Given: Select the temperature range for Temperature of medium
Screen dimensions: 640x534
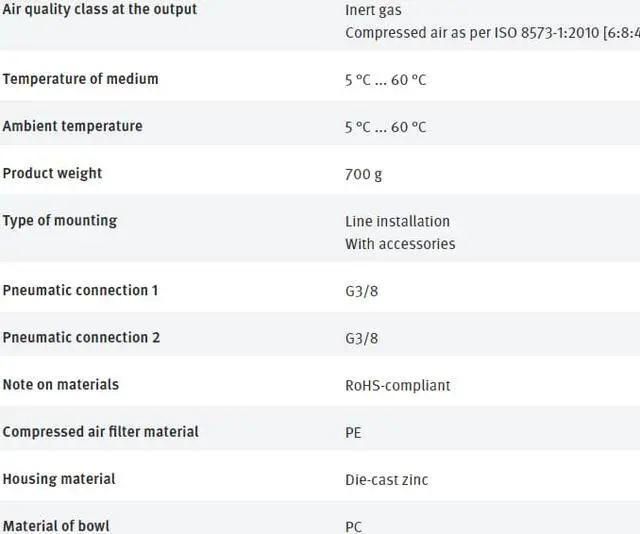Looking at the screenshot, I should (385, 80).
